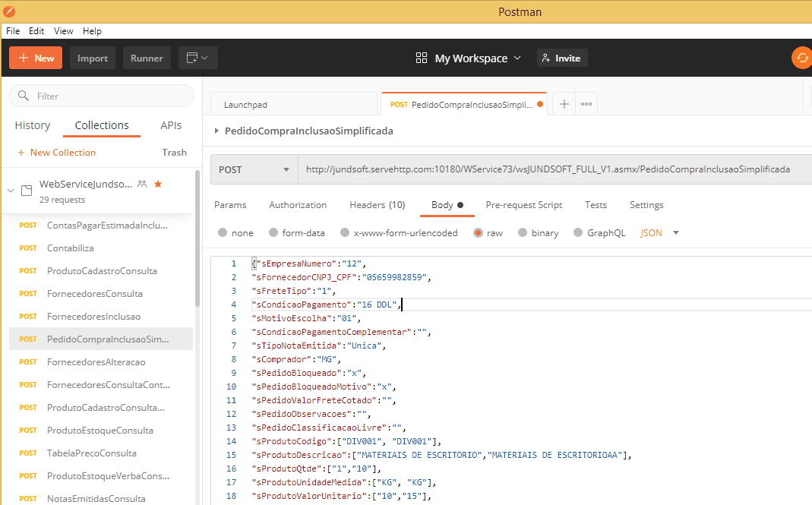Open the ProdutoEstoqueConsulta request
Image resolution: width=812 pixels, height=505 pixels.
(100, 431)
